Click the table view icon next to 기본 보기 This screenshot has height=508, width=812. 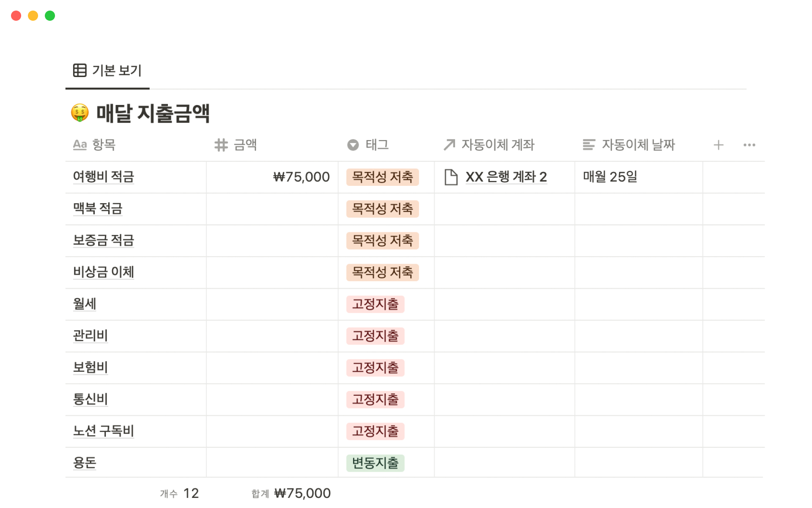coord(80,70)
